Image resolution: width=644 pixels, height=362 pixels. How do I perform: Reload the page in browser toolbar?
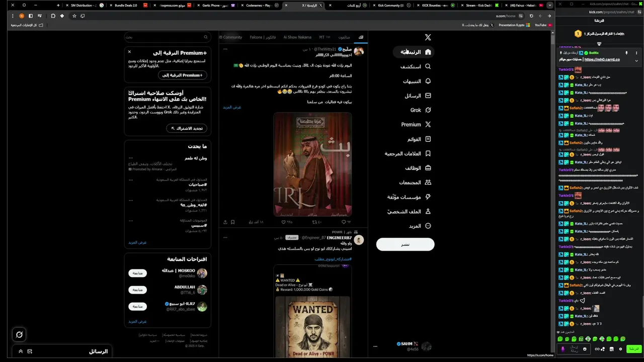pos(531,16)
